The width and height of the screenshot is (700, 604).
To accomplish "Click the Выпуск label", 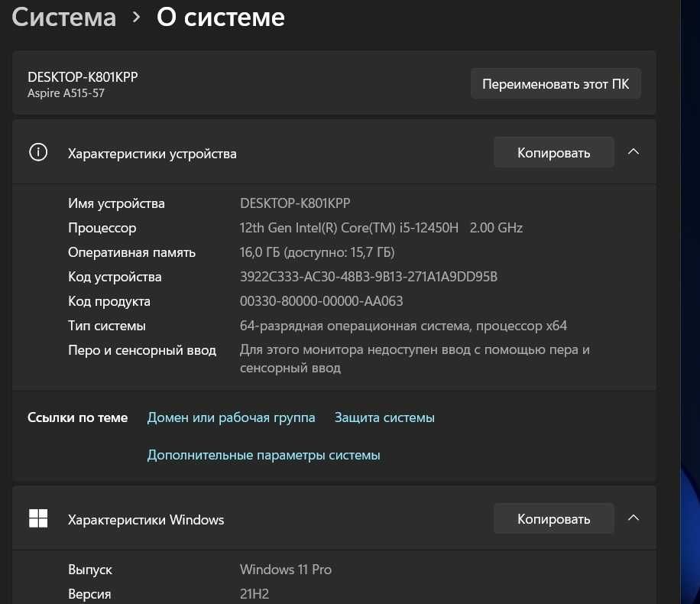I will [90, 570].
